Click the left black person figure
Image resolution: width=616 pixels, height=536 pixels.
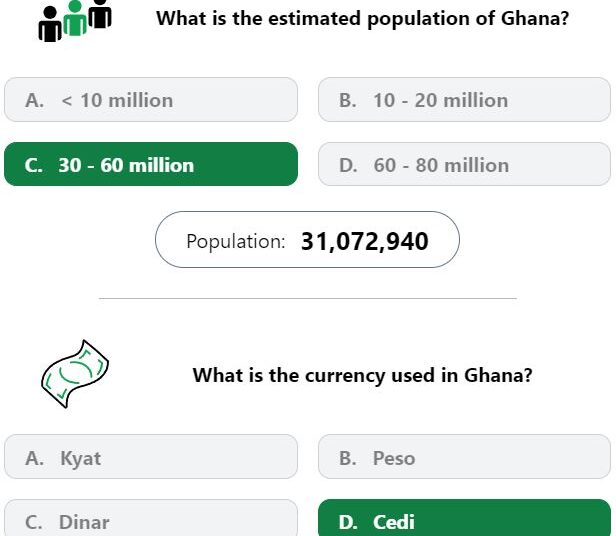(x=50, y=24)
